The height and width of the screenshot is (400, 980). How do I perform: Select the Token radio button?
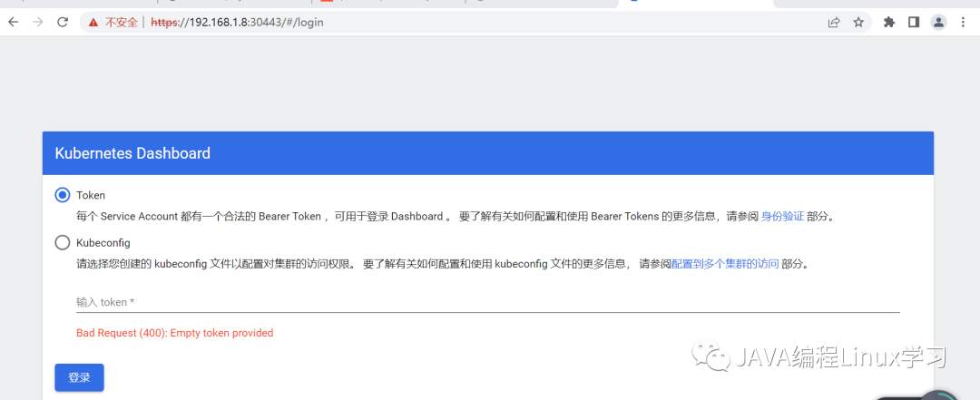(x=63, y=195)
